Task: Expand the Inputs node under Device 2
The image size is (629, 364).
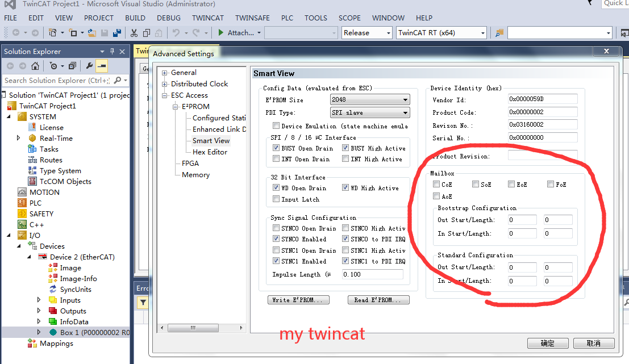Action: click(39, 300)
